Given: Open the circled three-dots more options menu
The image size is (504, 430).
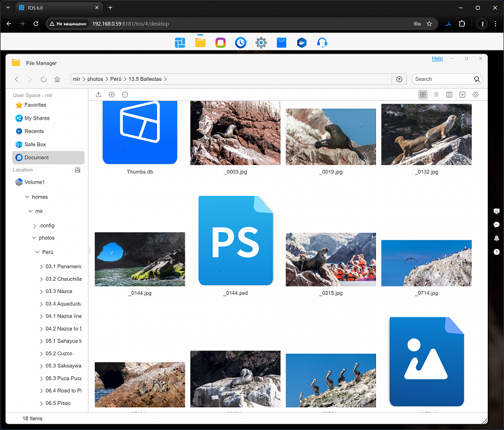Looking at the screenshot, I should tap(125, 94).
